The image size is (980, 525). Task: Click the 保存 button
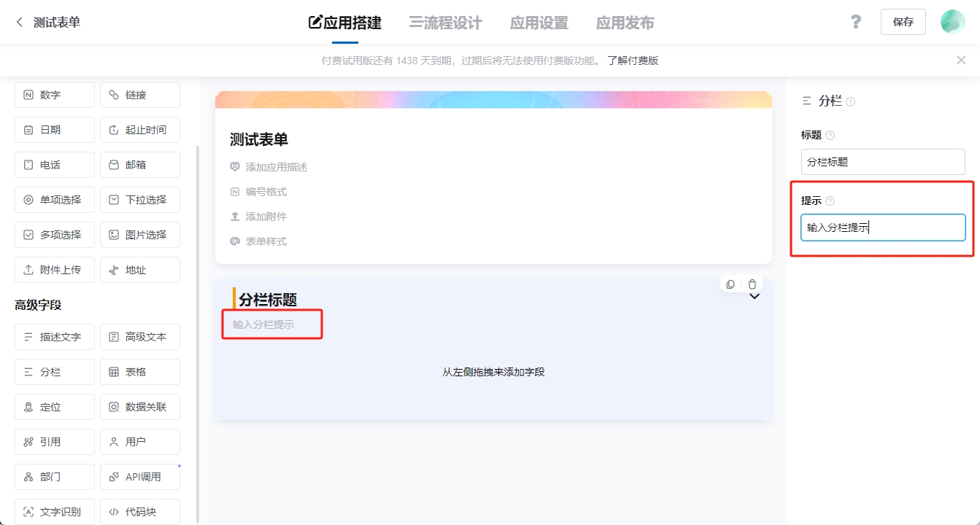click(x=903, y=22)
